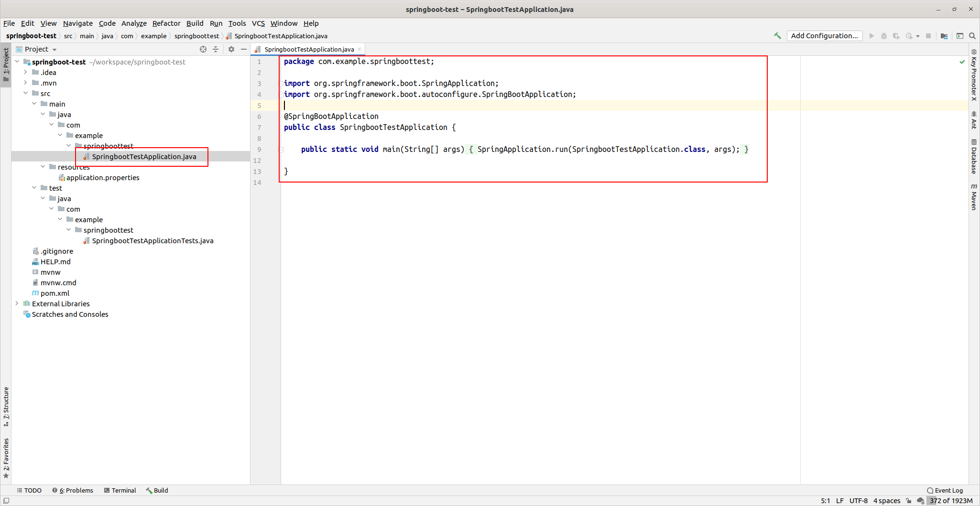Open the Project panel gear settings

coord(231,49)
